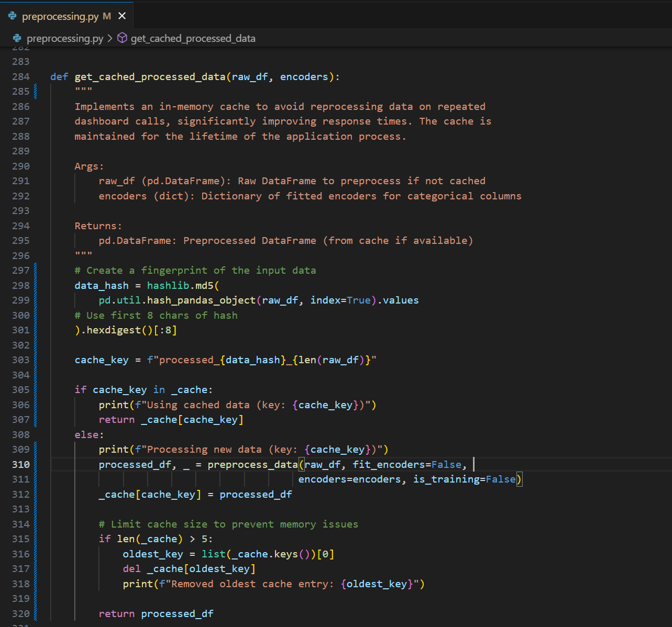Image resolution: width=672 pixels, height=627 pixels.
Task: Click the modified 'M' indicator on the tab
Action: click(x=107, y=16)
